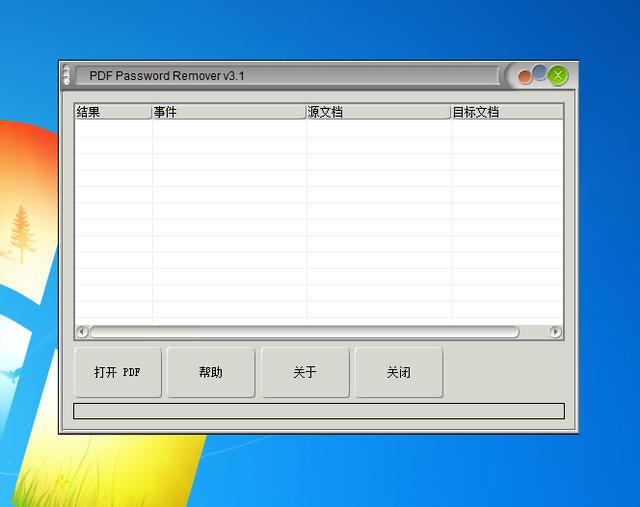Click the horizontal scrollbar thumb

tap(304, 332)
